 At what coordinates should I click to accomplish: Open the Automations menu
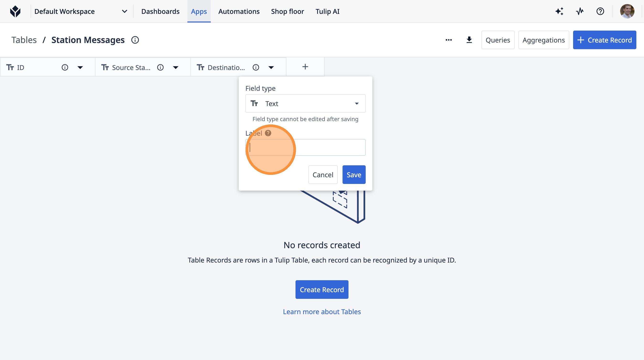click(239, 11)
